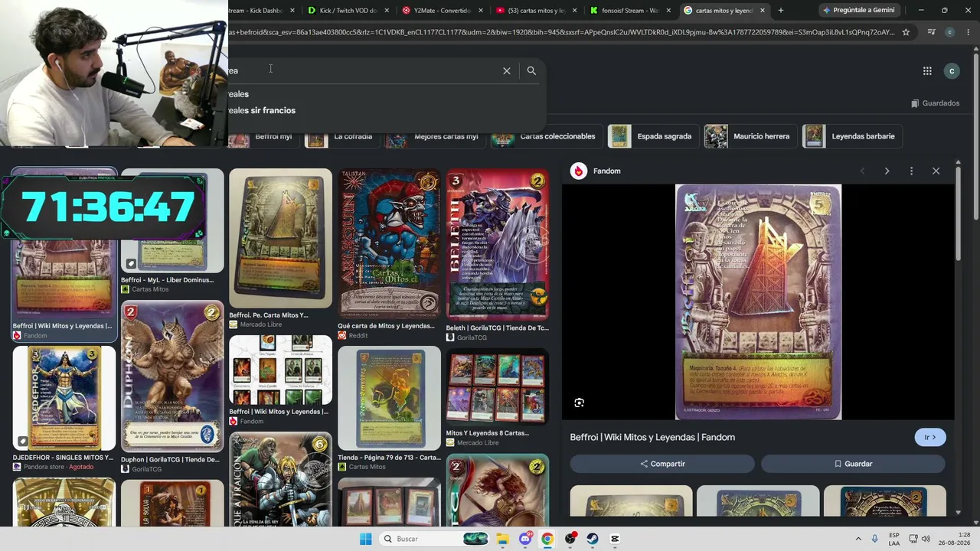
Task: Bookmark this page with the star icon
Action: pos(906,32)
